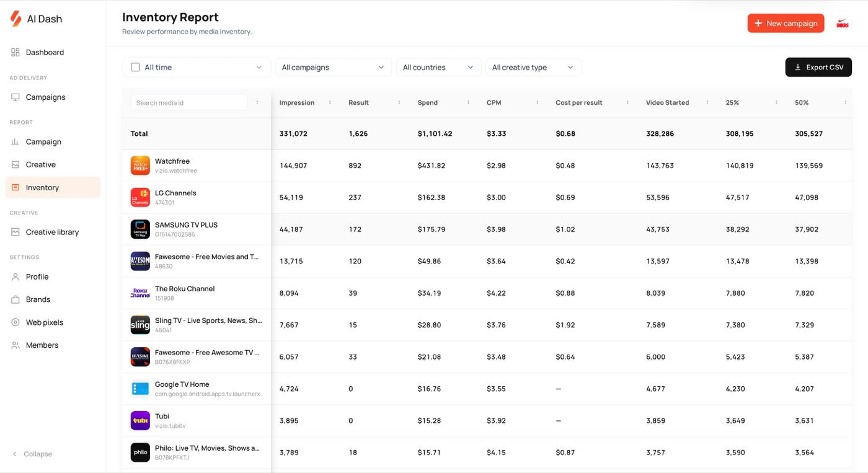This screenshot has height=473, width=868.
Task: Open column options for 25%
Action: pos(776,103)
